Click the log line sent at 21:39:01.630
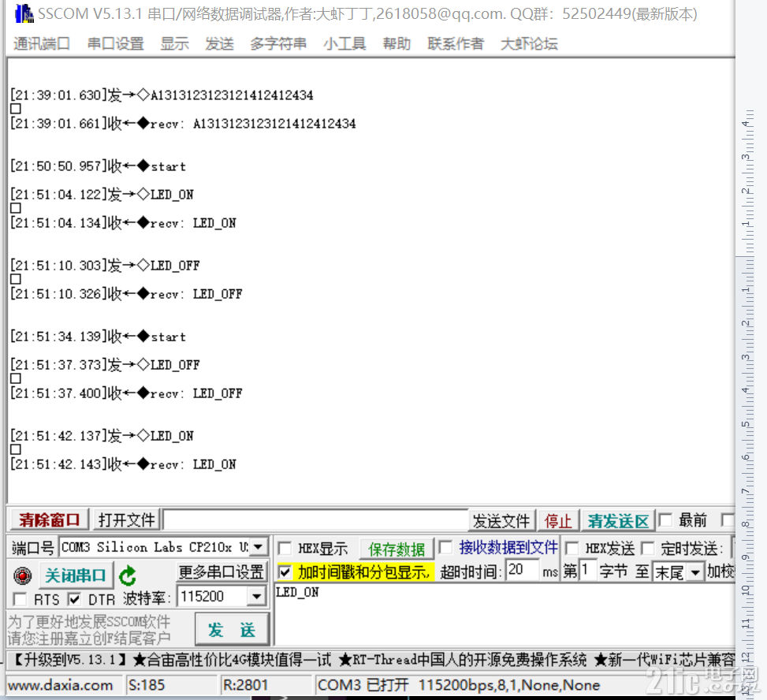The width and height of the screenshot is (767, 700). coord(162,95)
